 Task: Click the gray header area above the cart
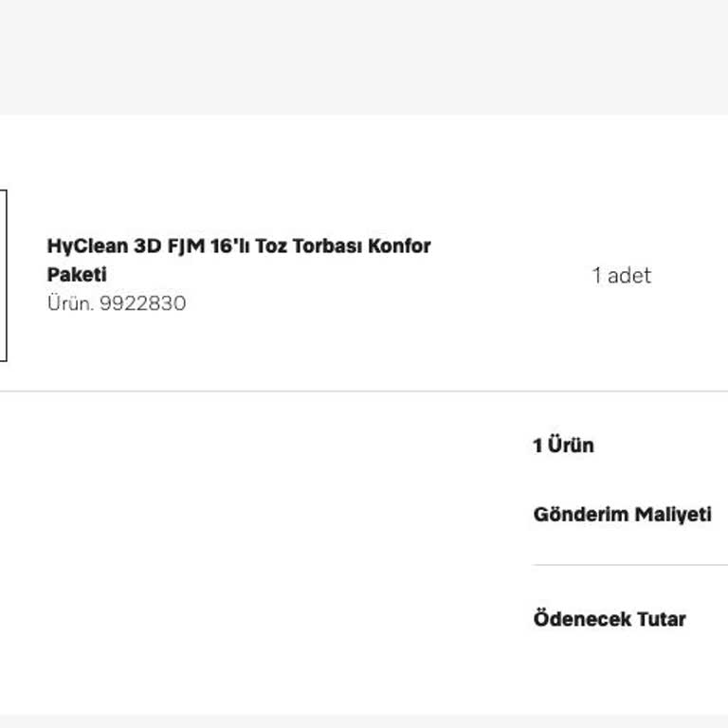coord(364,57)
